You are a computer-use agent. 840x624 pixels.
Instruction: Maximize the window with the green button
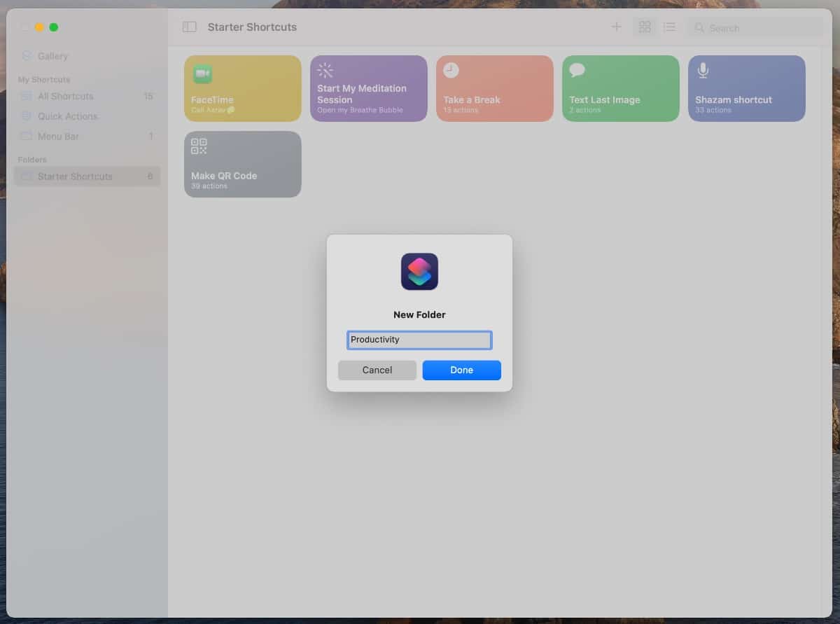[x=54, y=27]
